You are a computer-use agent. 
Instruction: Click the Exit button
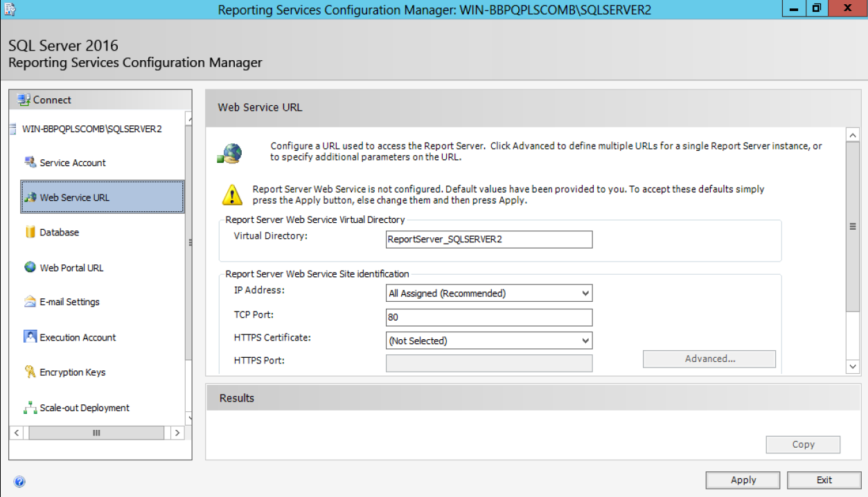coord(824,480)
